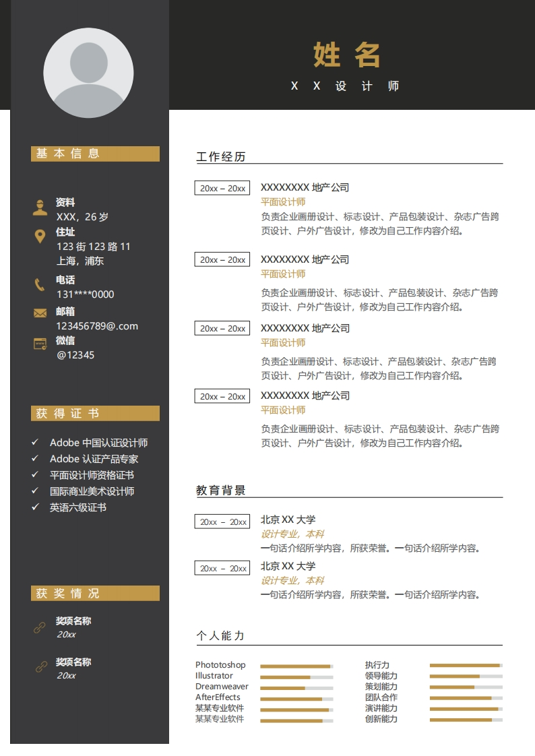
Task: Click the browser window icon beside 微信
Action: click(x=40, y=344)
